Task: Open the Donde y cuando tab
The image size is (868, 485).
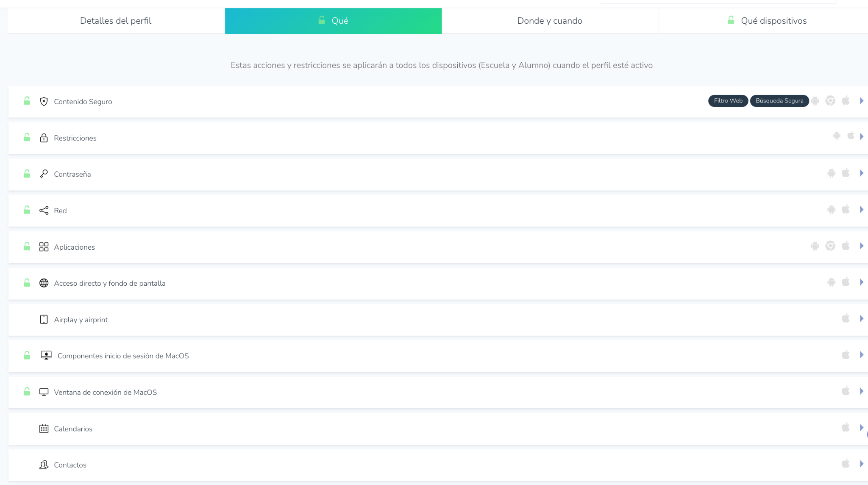Action: (x=550, y=21)
